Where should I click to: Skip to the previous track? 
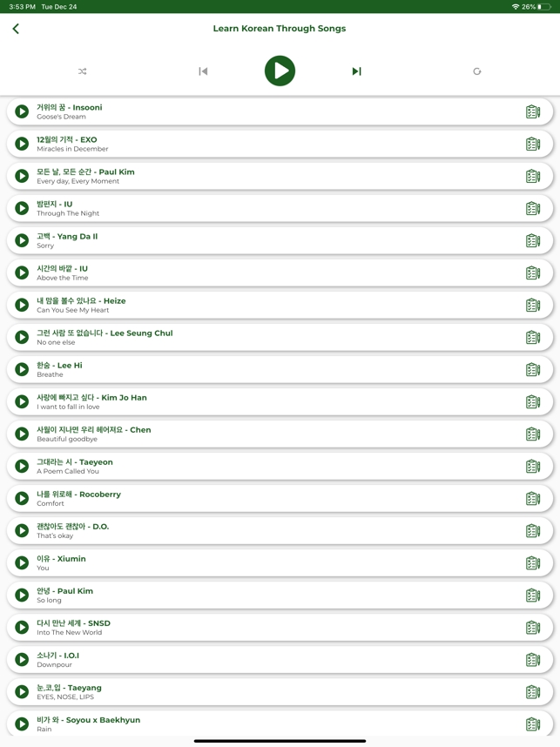point(203,71)
